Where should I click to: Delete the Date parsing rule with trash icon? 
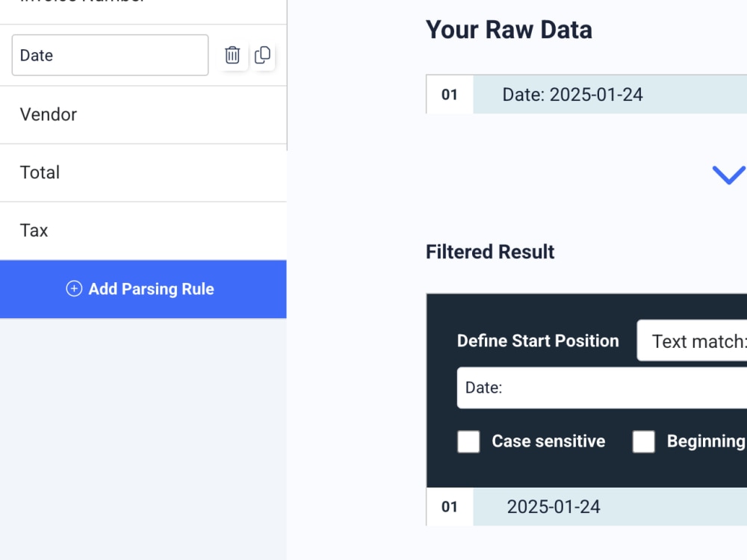[232, 55]
